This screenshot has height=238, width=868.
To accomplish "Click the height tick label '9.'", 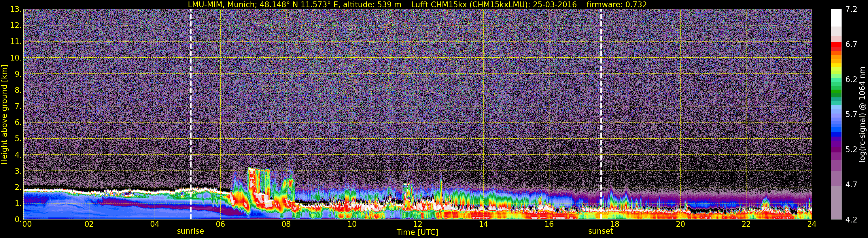I will [18, 74].
